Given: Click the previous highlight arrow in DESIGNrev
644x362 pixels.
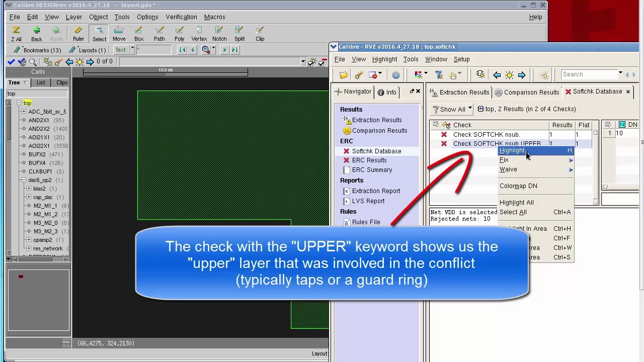Looking at the screenshot, I should [x=69, y=62].
